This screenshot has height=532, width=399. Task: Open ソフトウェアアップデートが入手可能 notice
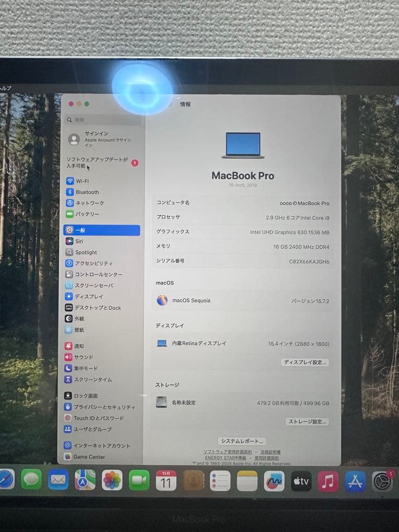tap(102, 163)
